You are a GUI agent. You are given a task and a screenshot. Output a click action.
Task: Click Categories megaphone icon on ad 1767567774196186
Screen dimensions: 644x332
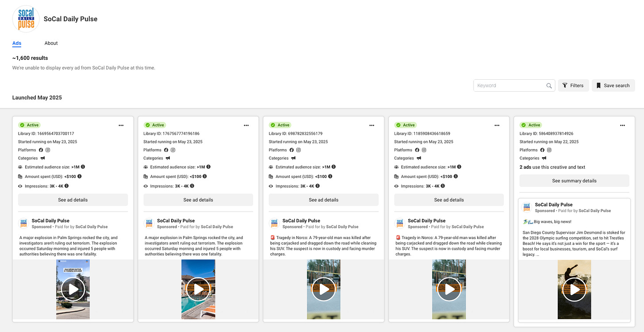168,158
